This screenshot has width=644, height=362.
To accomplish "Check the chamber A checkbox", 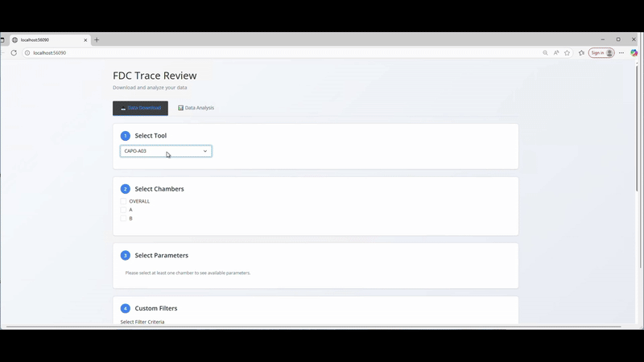I will tap(123, 210).
